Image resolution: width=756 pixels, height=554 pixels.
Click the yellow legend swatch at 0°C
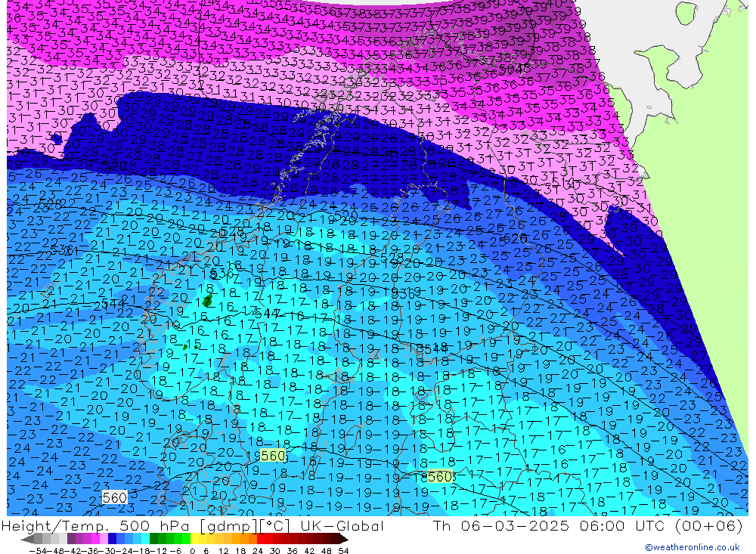tap(195, 539)
